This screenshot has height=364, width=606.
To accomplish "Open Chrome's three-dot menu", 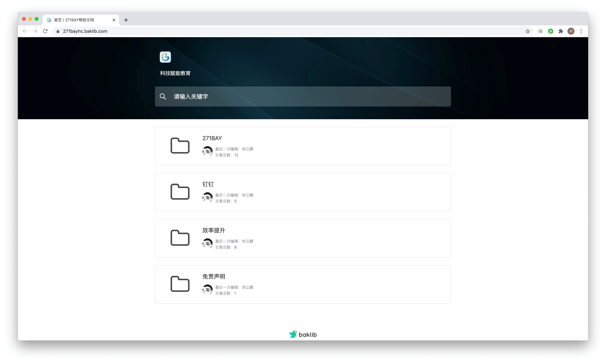I will pos(581,31).
